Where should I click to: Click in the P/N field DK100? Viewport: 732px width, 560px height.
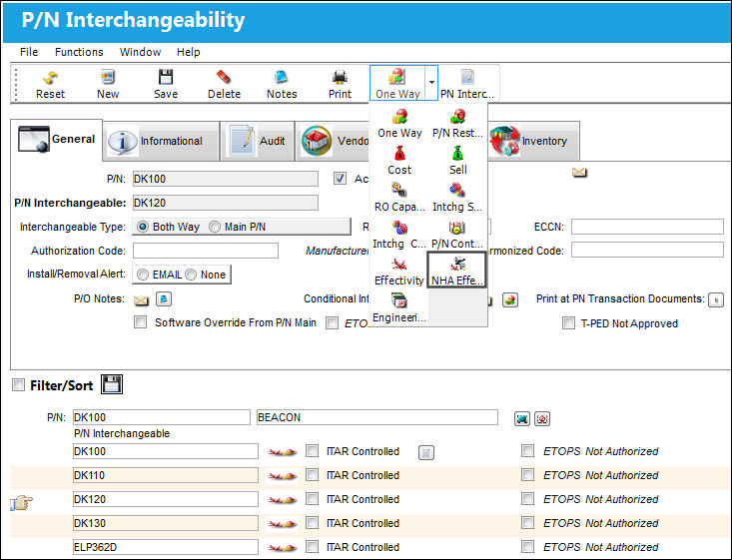225,179
